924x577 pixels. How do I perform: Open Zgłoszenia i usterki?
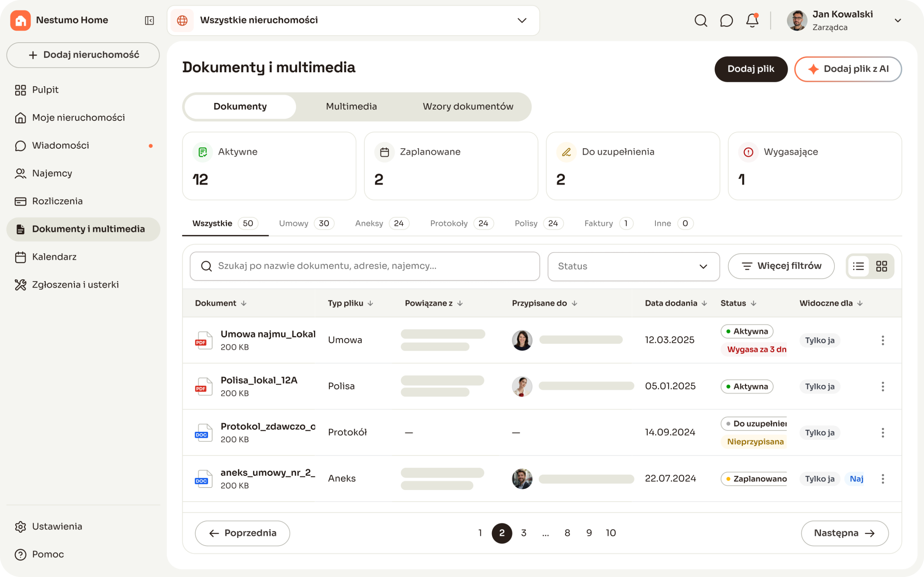83,285
